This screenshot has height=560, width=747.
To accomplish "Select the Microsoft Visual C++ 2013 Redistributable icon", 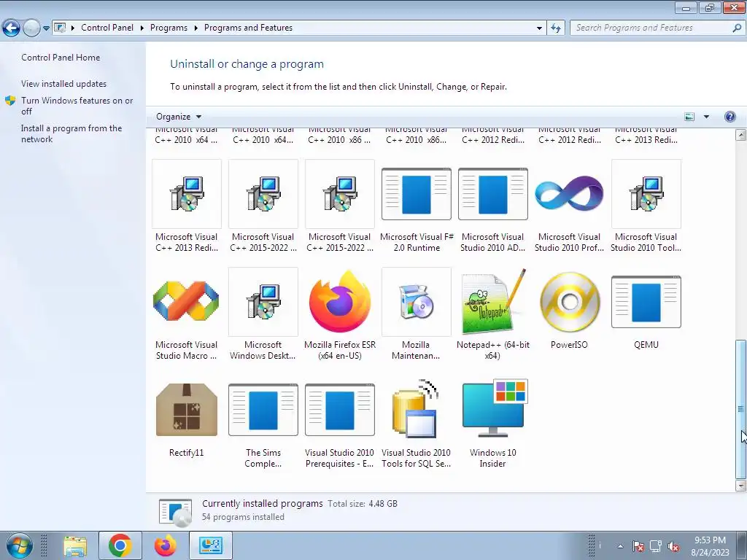I will (x=186, y=194).
